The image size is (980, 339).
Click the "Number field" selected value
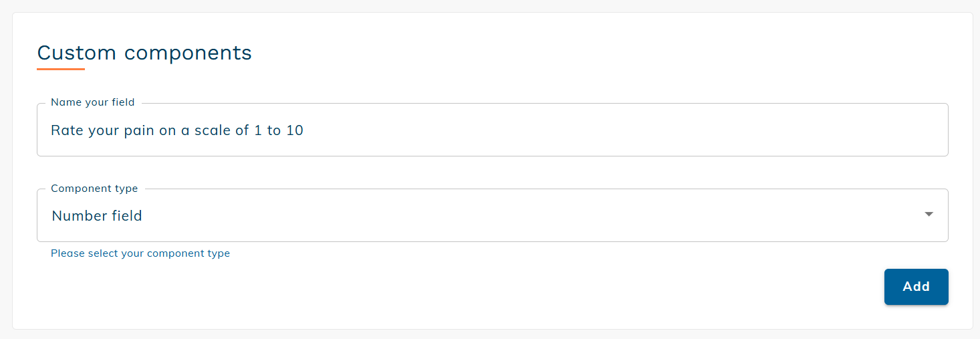tap(97, 216)
